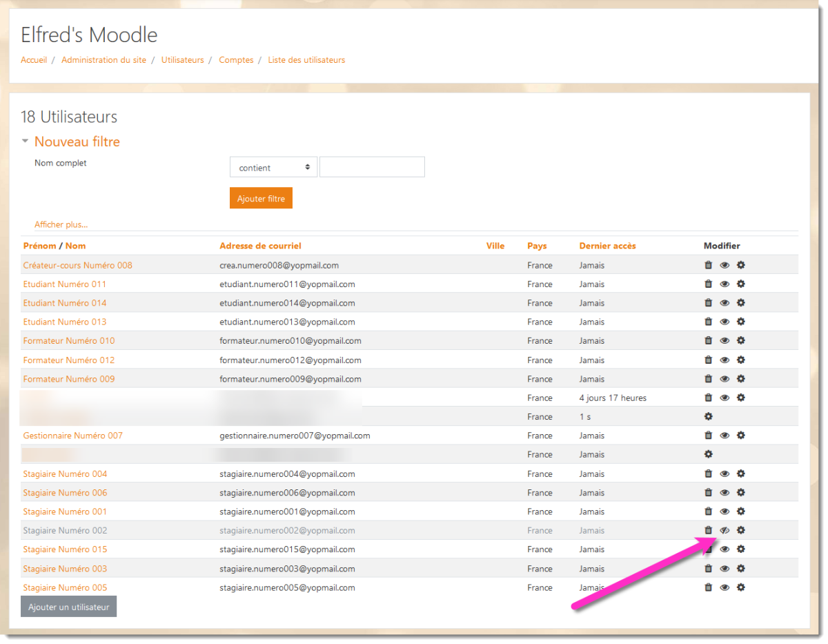Toggle eye icon for Stagiaire Numéro 003
Screen dimensions: 828x644
click(724, 569)
